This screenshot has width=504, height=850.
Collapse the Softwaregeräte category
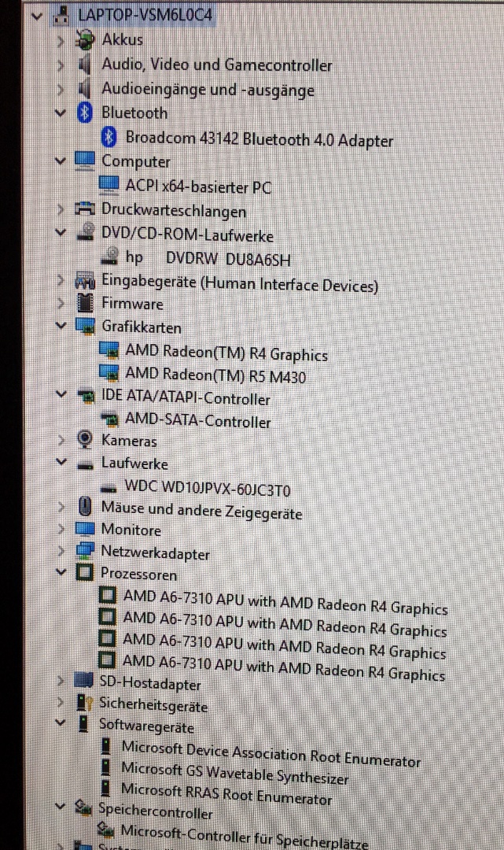[60, 722]
